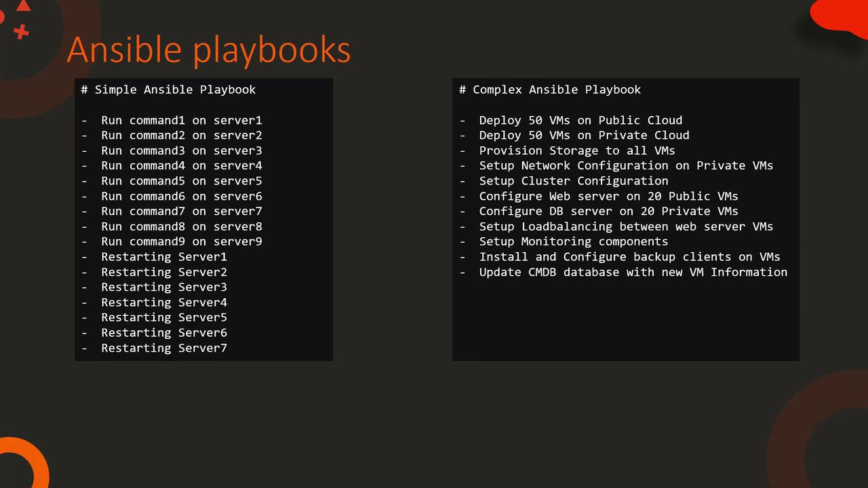Screen dimensions: 868x488
Task: Click "Setup Network Configuration on Private VMs"
Action: pyautogui.click(x=626, y=165)
